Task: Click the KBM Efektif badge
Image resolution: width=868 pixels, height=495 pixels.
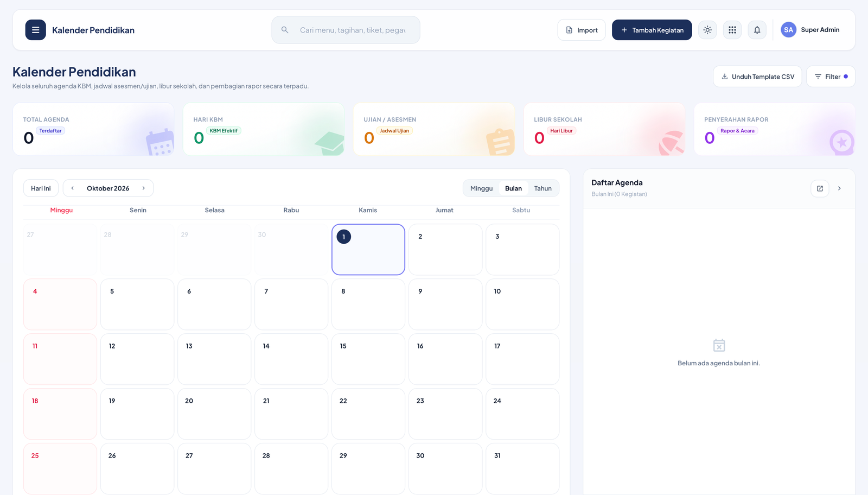Action: click(x=224, y=131)
